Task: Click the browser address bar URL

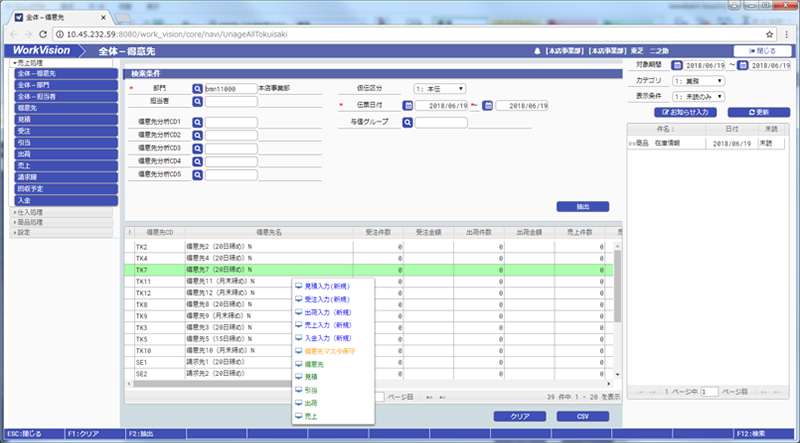Action: (177, 34)
